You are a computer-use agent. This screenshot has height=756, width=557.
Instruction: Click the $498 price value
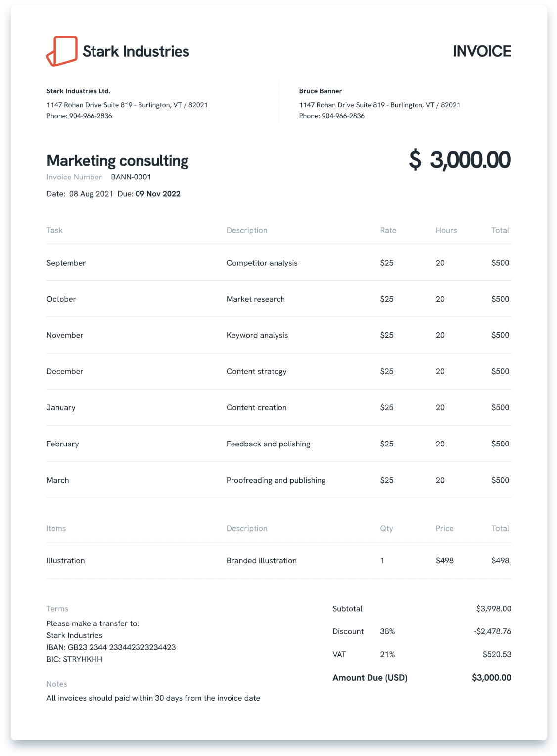pyautogui.click(x=444, y=560)
